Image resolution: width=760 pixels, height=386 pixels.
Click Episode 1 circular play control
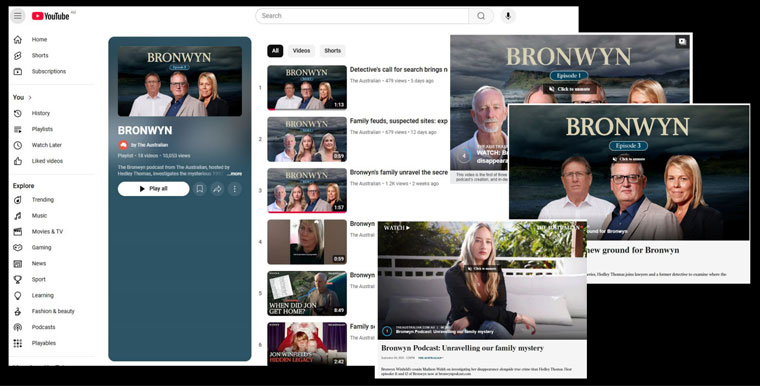pyautogui.click(x=464, y=156)
